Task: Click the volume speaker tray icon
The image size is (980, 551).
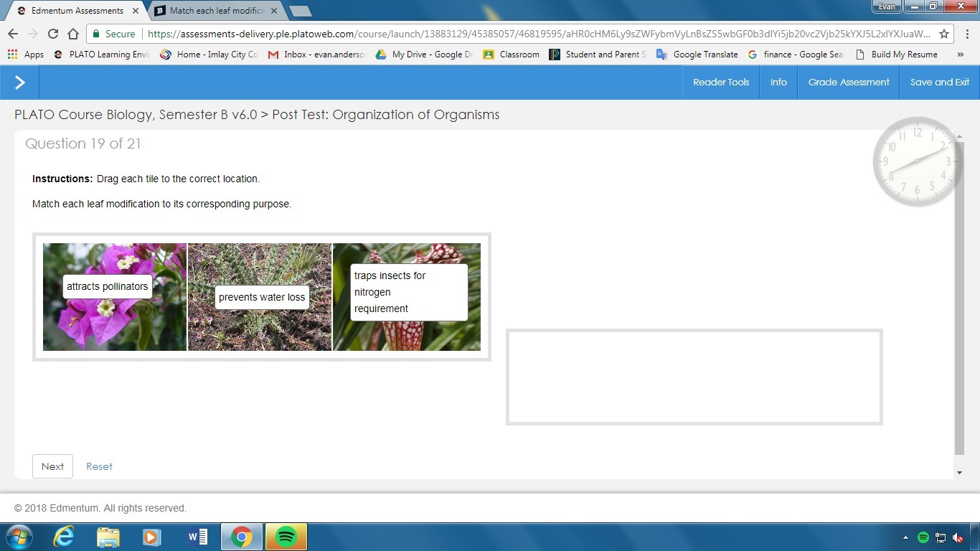Action: pyautogui.click(x=958, y=537)
